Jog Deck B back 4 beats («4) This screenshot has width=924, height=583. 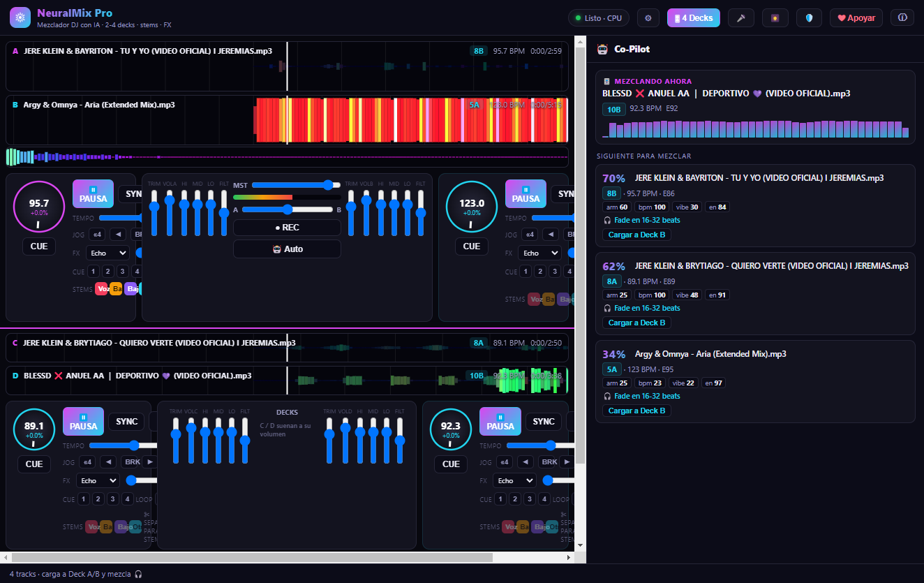coord(530,235)
